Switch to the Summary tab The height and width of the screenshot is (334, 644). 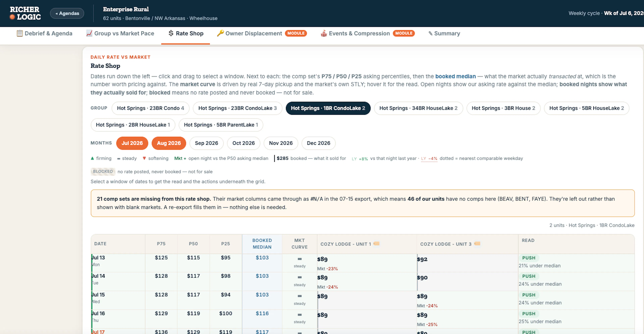[444, 34]
